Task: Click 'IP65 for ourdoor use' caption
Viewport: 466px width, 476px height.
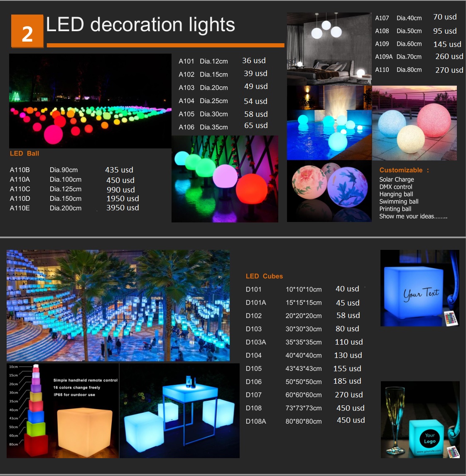Action: 74,395
